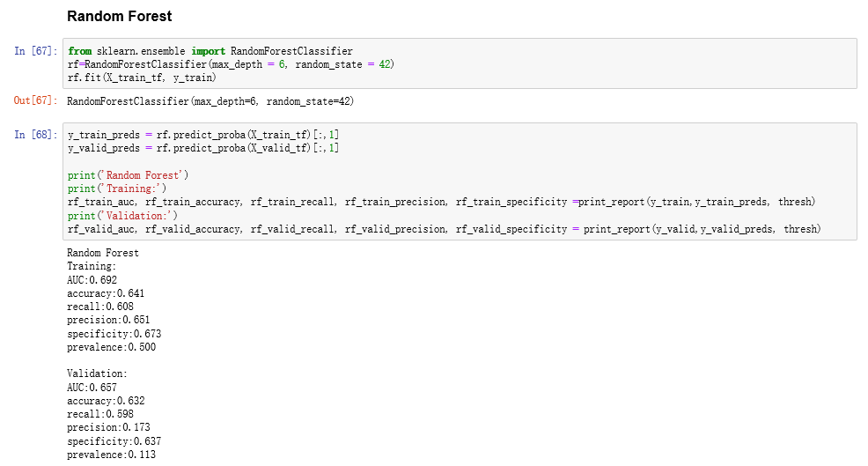This screenshot has width=868, height=466.
Task: Click the y_train_preds assignment line
Action: pos(203,135)
